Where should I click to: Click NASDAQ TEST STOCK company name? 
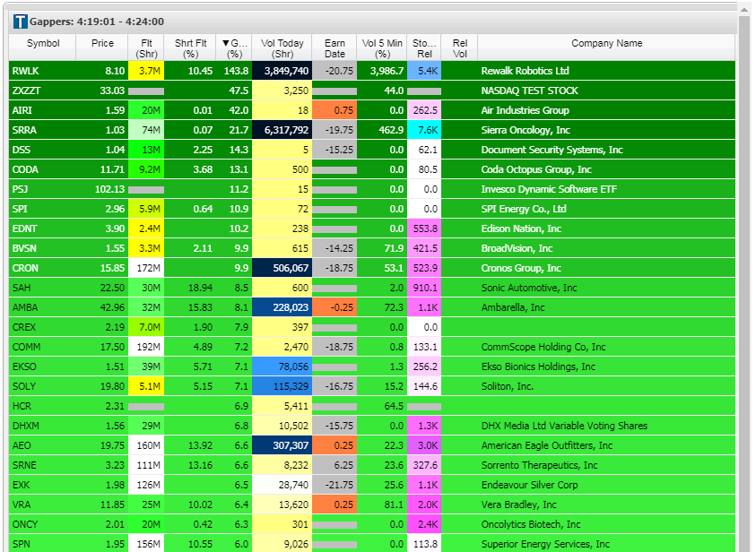pos(529,91)
